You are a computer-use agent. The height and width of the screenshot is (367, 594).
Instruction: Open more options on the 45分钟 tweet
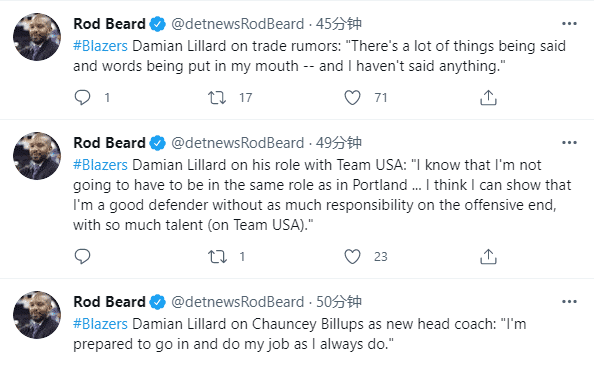(569, 24)
